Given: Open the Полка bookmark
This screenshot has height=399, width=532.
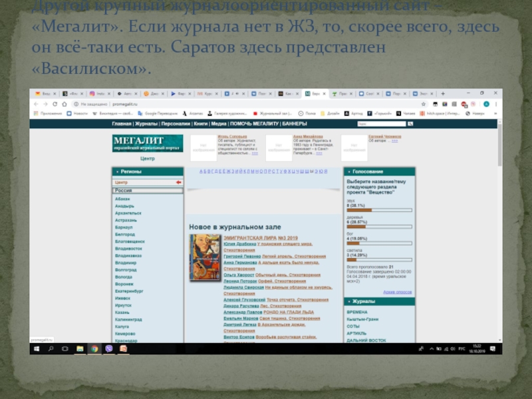Looking at the screenshot, I should pyautogui.click(x=307, y=114).
